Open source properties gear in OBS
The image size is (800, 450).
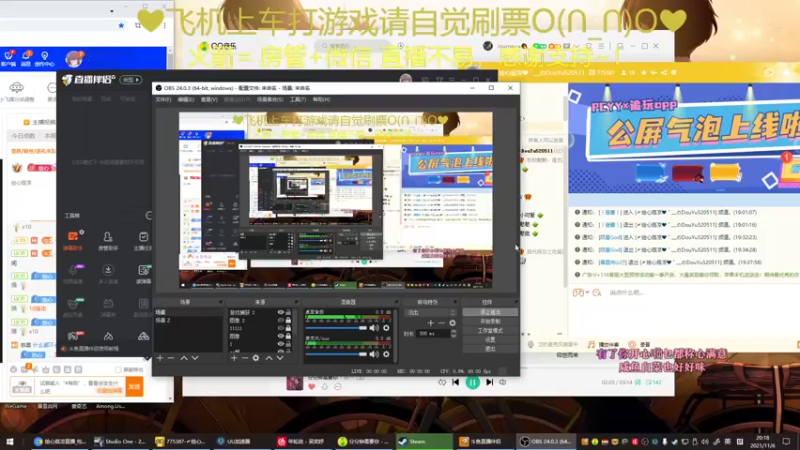click(256, 358)
